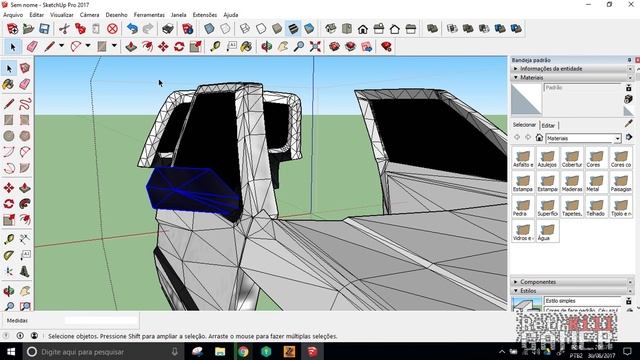This screenshot has width=640, height=360.
Task: Select the Follow Me tool
Action: tap(25, 203)
